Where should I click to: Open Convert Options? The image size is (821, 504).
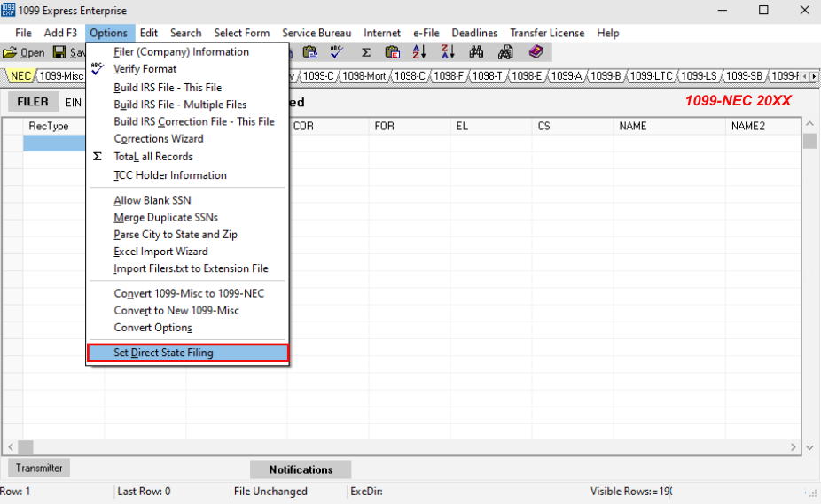187,328
